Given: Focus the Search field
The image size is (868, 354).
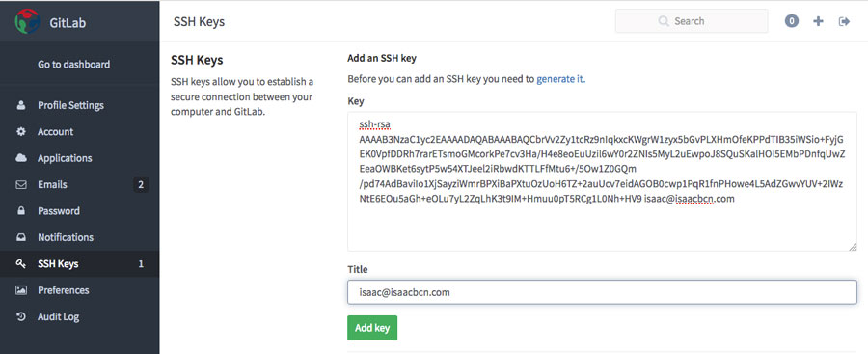Looking at the screenshot, I should point(692,21).
